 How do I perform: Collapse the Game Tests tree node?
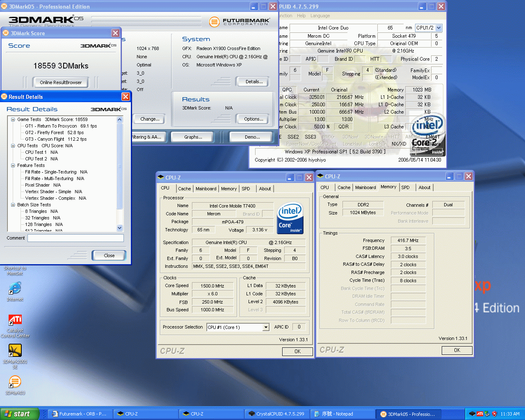point(13,119)
